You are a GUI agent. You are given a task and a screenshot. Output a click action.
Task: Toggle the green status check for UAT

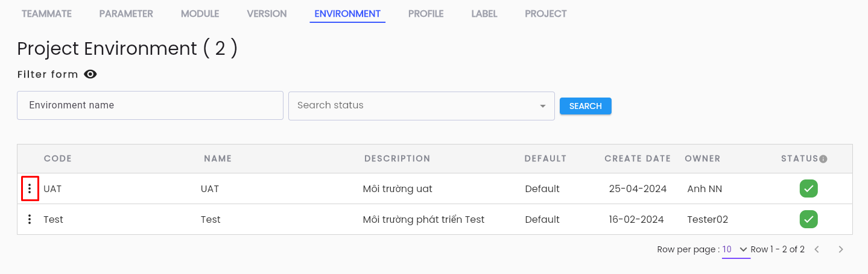(809, 188)
